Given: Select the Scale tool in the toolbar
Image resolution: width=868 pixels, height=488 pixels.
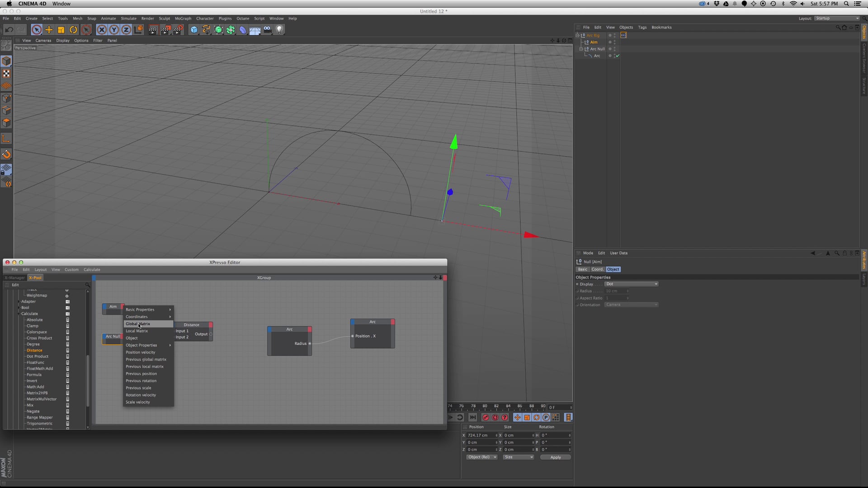Looking at the screenshot, I should tap(60, 29).
